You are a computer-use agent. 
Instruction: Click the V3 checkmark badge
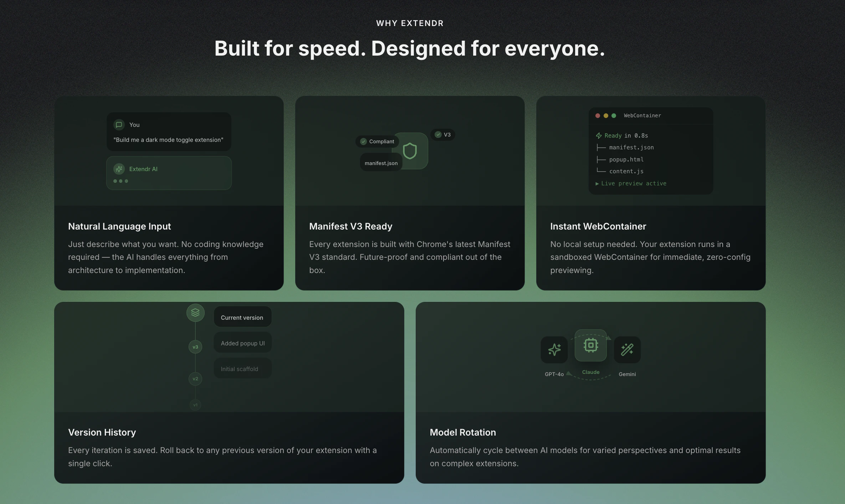(x=443, y=135)
